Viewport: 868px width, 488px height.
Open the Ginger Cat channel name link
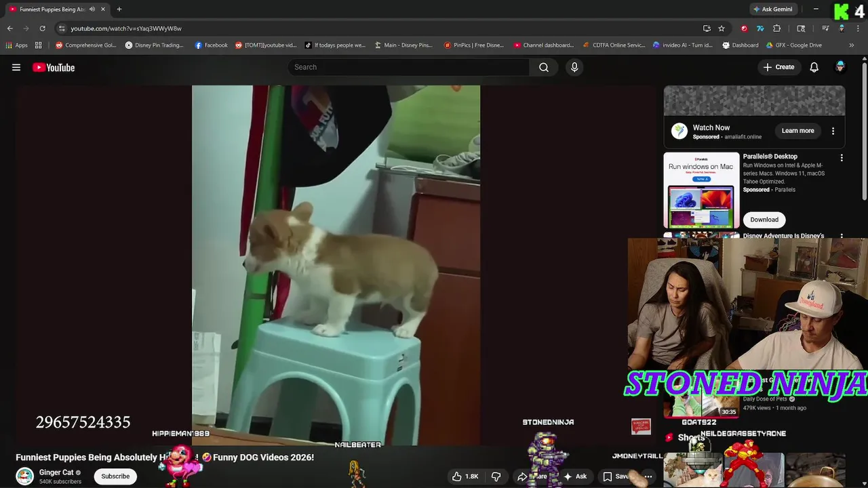coord(56,472)
